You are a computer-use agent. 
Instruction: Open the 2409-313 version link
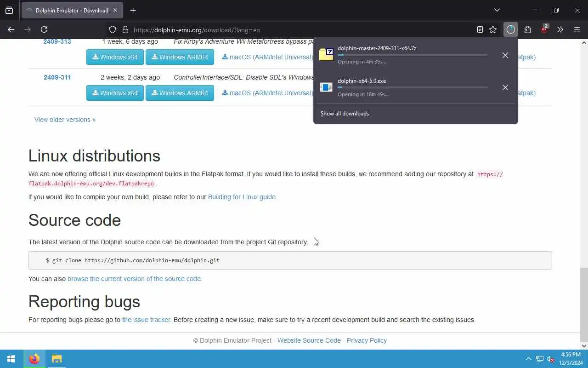(x=57, y=41)
